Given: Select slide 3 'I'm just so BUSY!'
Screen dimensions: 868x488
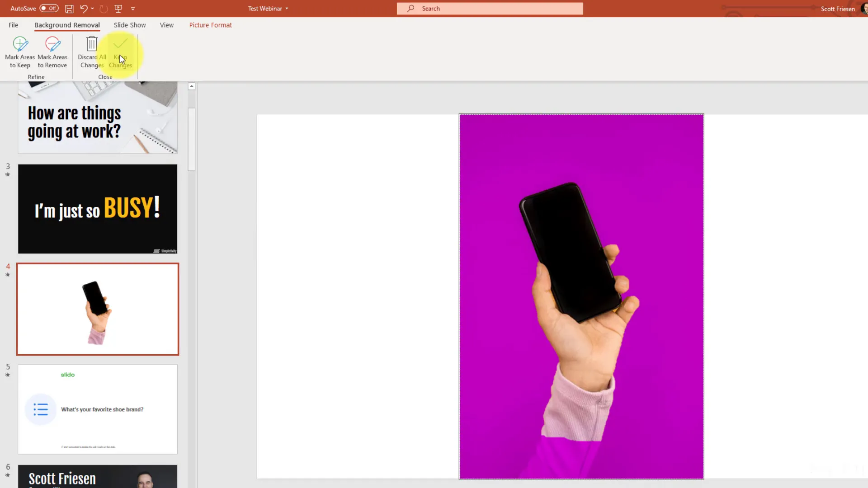Looking at the screenshot, I should tap(98, 209).
